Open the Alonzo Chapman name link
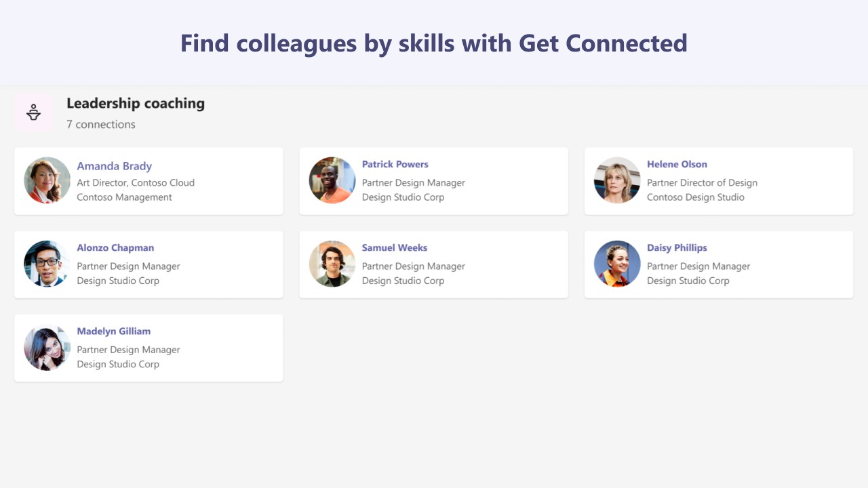The image size is (868, 488). 115,247
